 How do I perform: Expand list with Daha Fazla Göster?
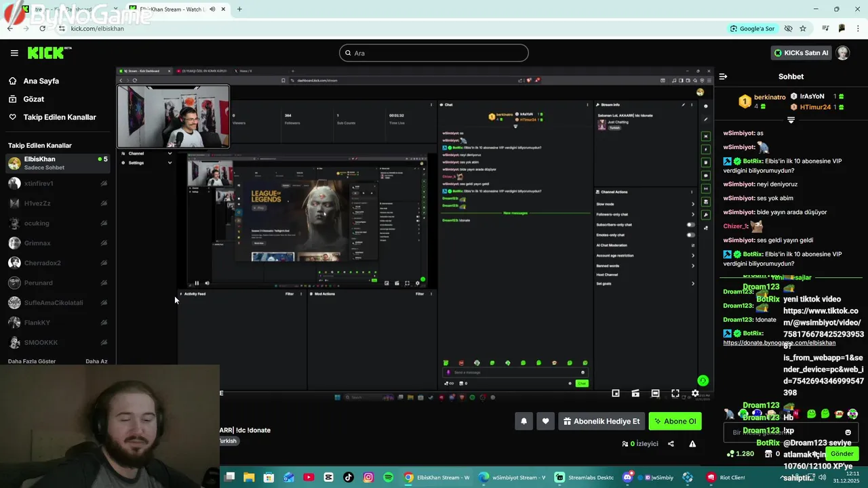click(32, 361)
